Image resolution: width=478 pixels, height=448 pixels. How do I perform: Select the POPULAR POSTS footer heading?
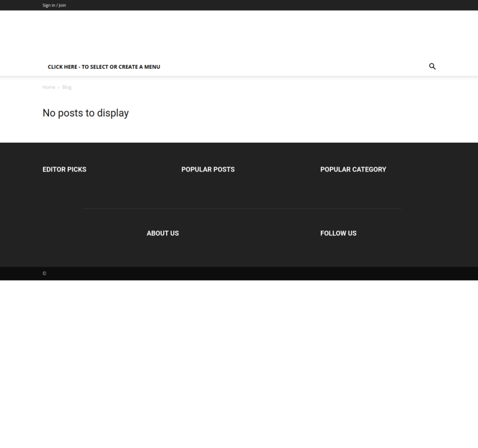[x=208, y=169]
